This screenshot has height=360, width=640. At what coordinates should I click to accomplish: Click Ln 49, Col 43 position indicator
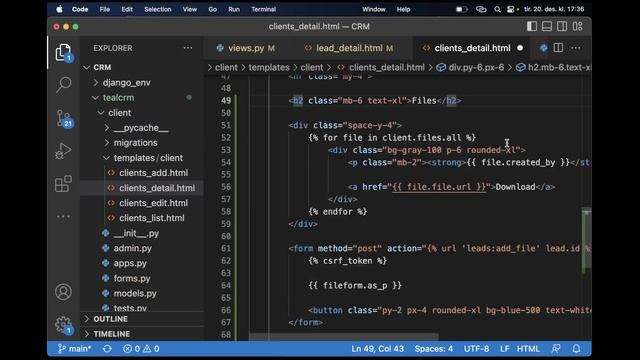378,349
